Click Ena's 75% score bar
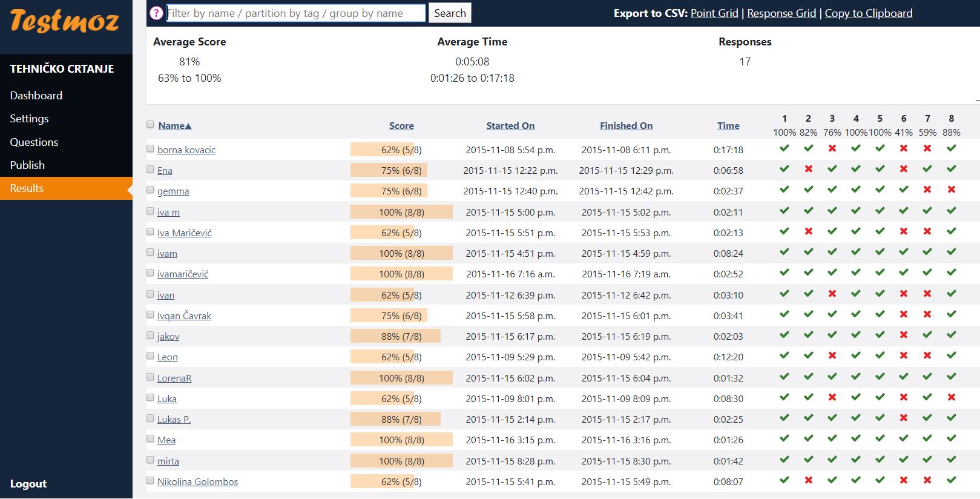This screenshot has height=499, width=980. click(389, 170)
